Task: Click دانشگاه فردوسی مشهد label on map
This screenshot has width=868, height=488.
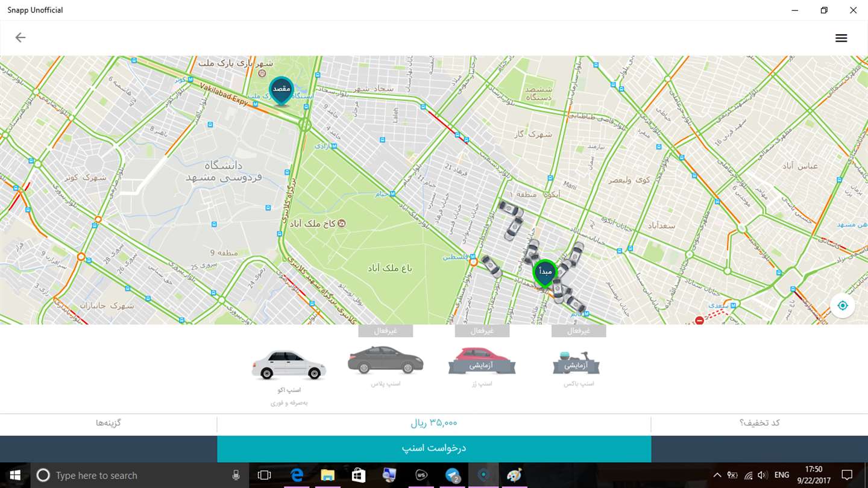Action: click(x=224, y=171)
